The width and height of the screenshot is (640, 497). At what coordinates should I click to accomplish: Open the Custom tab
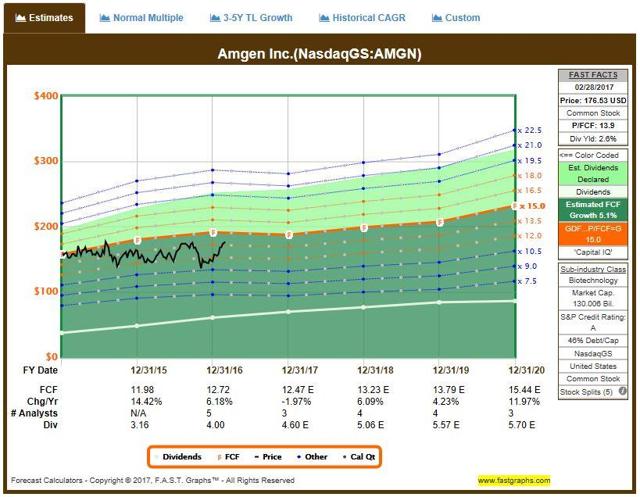tap(456, 18)
